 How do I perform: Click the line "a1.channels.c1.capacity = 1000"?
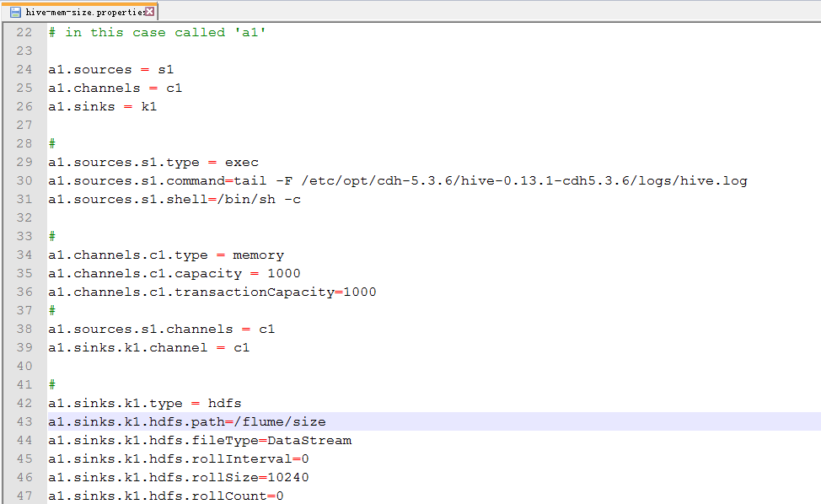coord(174,273)
